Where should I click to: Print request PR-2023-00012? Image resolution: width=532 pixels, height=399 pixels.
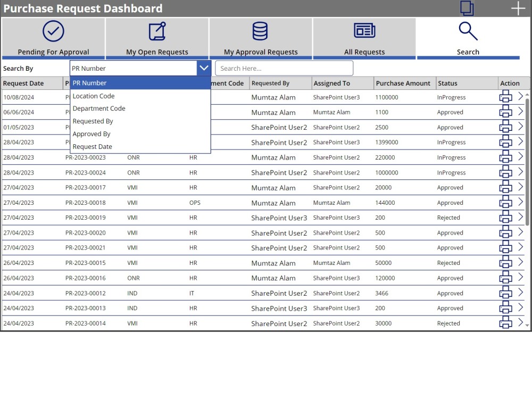[505, 293]
